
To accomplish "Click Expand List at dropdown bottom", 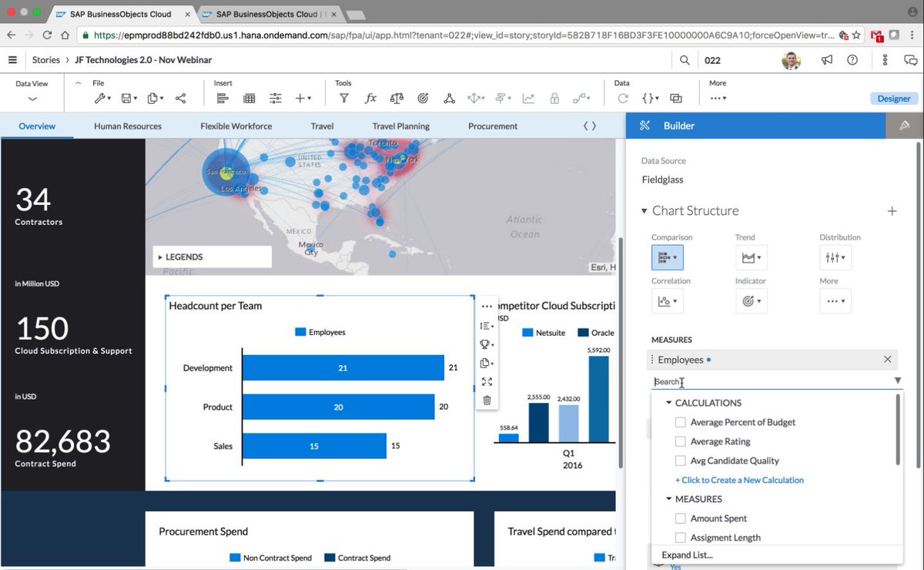I will tap(687, 555).
